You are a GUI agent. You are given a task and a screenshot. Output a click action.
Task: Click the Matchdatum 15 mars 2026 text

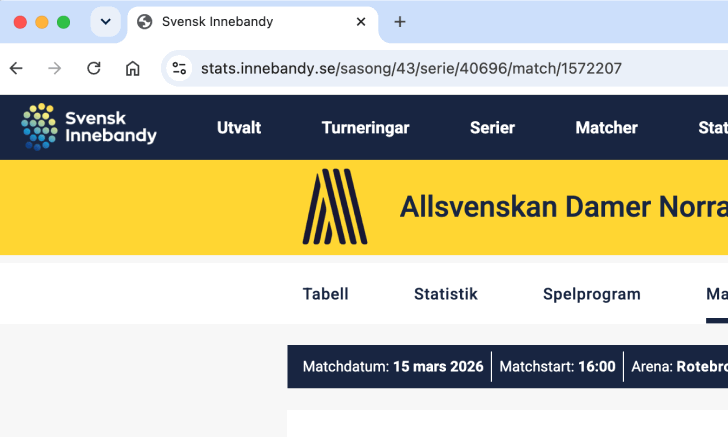point(393,366)
